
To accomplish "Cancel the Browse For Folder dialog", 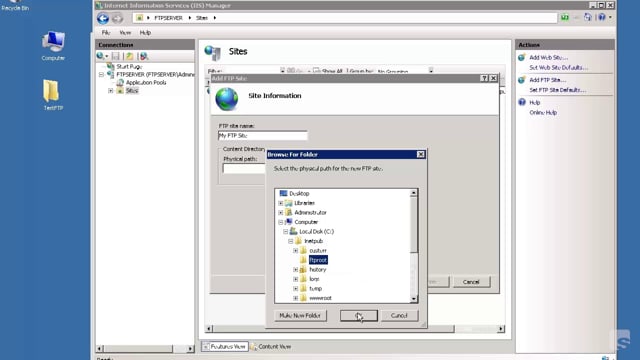I will pyautogui.click(x=399, y=316).
